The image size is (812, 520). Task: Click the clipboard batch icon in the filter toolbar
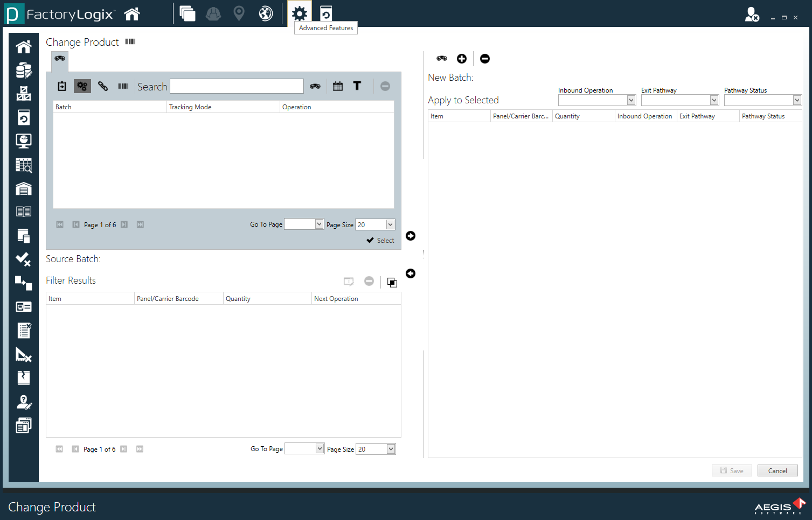[61, 86]
